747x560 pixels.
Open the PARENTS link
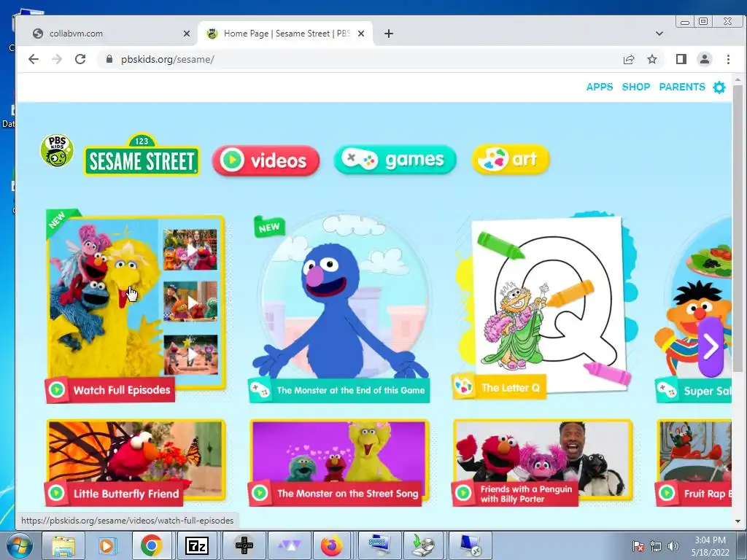click(682, 87)
